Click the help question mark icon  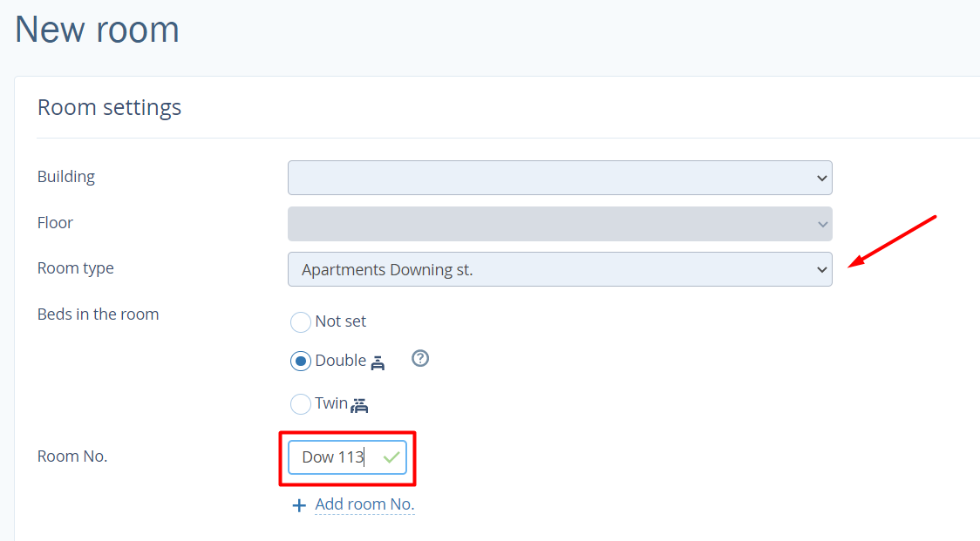point(420,359)
